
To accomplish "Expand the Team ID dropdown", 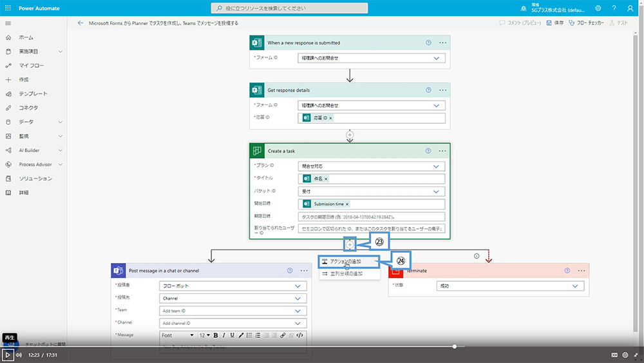I will 298,311.
